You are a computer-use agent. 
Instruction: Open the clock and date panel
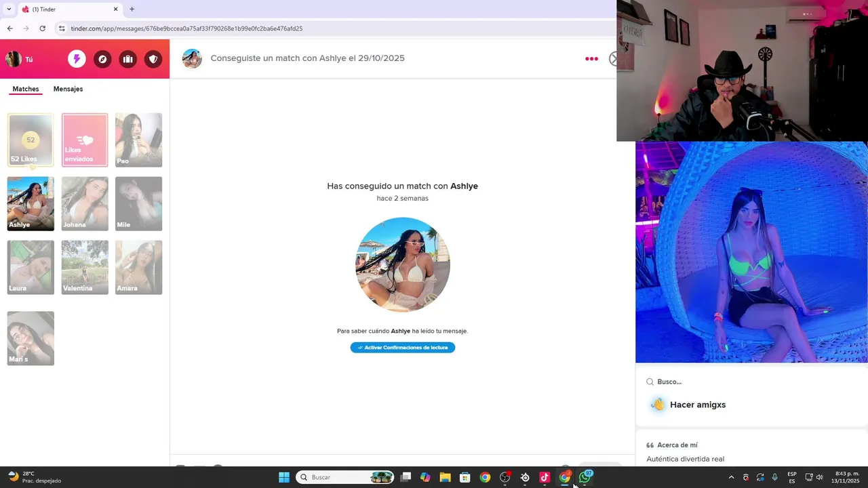[x=847, y=477]
